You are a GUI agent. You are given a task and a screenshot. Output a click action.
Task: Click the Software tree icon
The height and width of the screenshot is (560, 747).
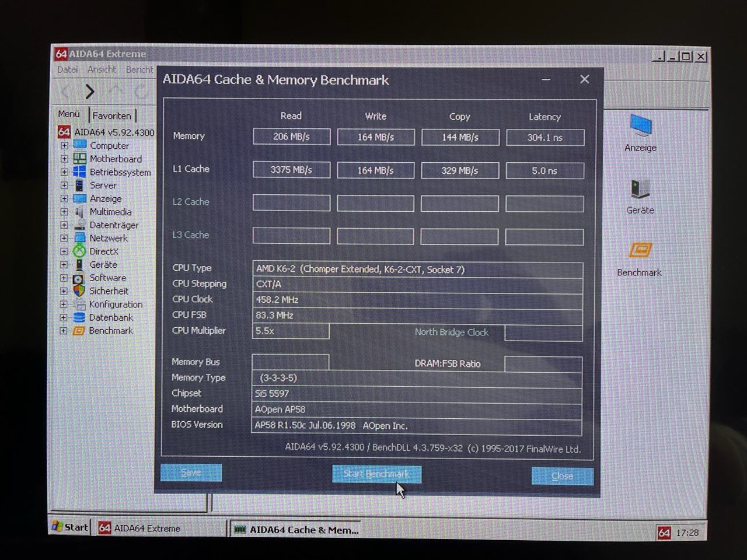(x=79, y=278)
